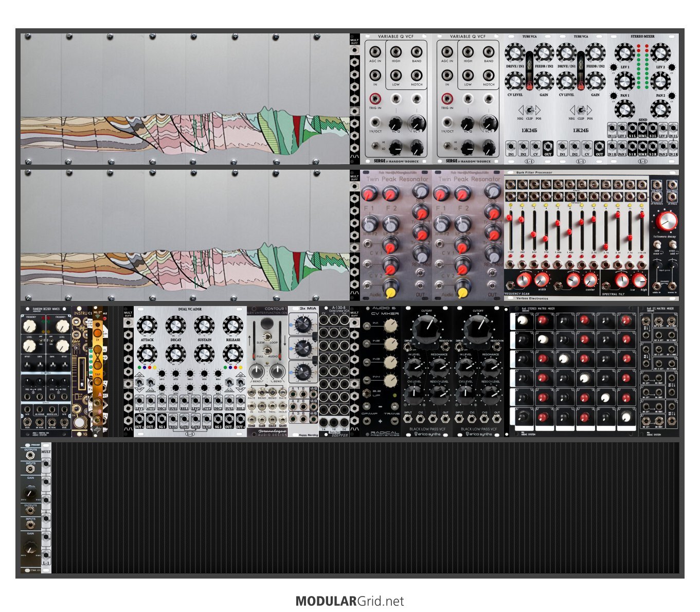
Task: Click the Joranalogue Audio Design label
Action: pyautogui.click(x=272, y=433)
